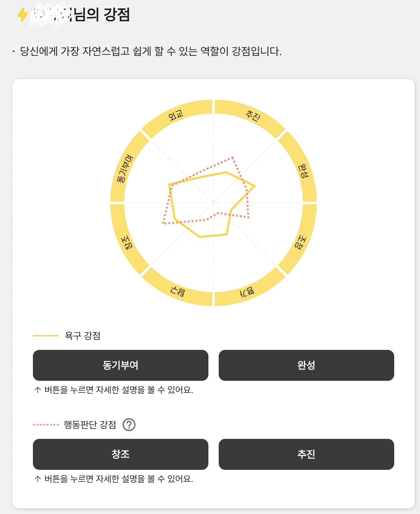This screenshot has width=420, height=514.
Task: Click the 탐구 segment on chart ring
Action: pos(178,291)
